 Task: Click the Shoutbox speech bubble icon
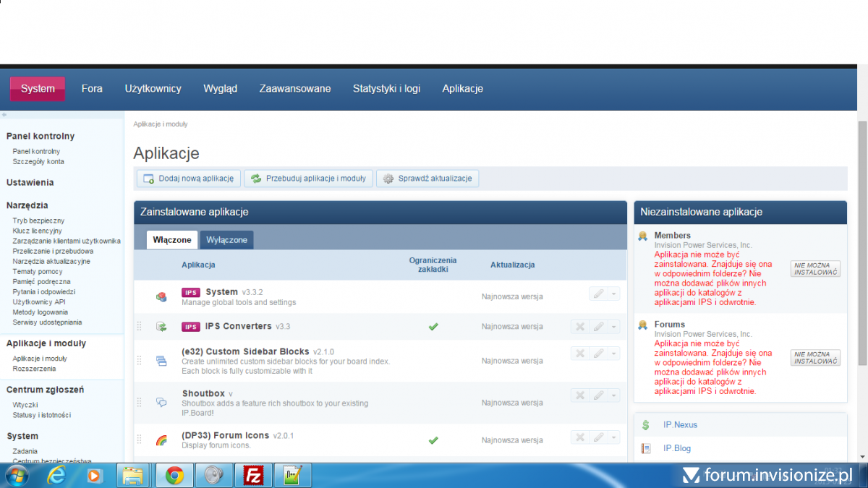point(161,403)
